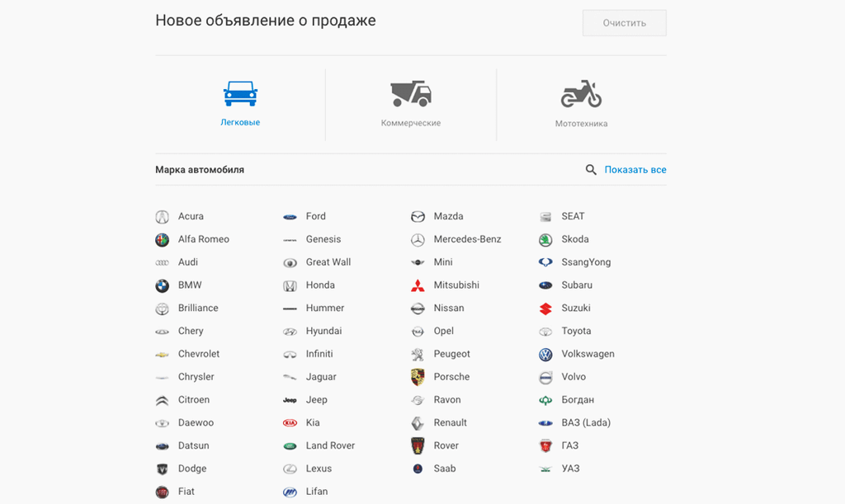Choose the Mini brand
845x504 pixels.
(x=443, y=262)
